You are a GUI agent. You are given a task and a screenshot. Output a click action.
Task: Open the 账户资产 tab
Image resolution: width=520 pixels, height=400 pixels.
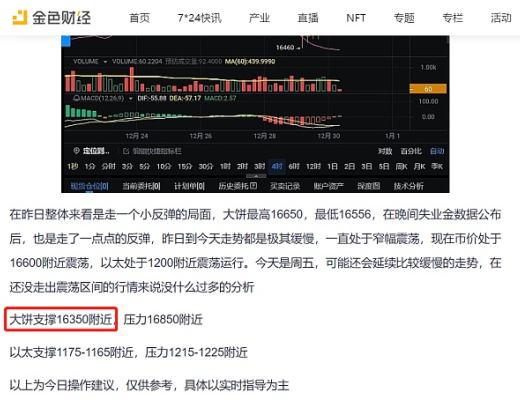(x=328, y=186)
